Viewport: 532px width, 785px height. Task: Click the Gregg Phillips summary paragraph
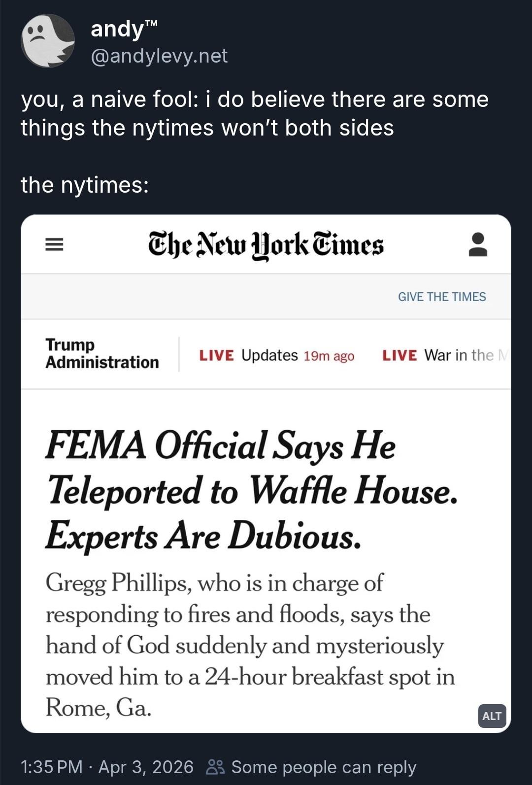tap(250, 645)
